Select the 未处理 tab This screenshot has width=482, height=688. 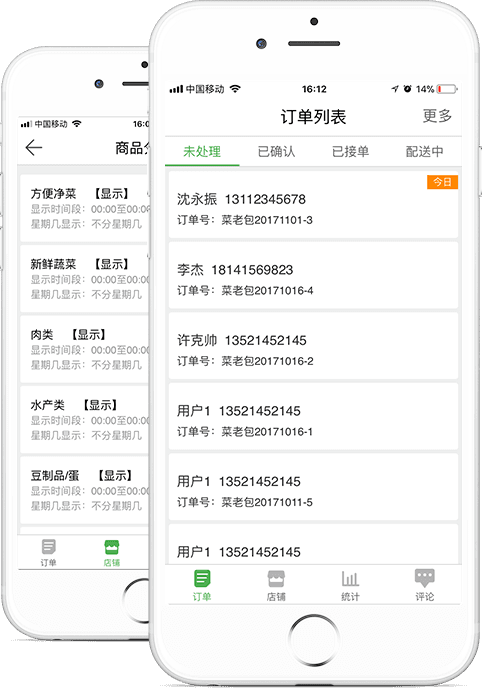[202, 152]
